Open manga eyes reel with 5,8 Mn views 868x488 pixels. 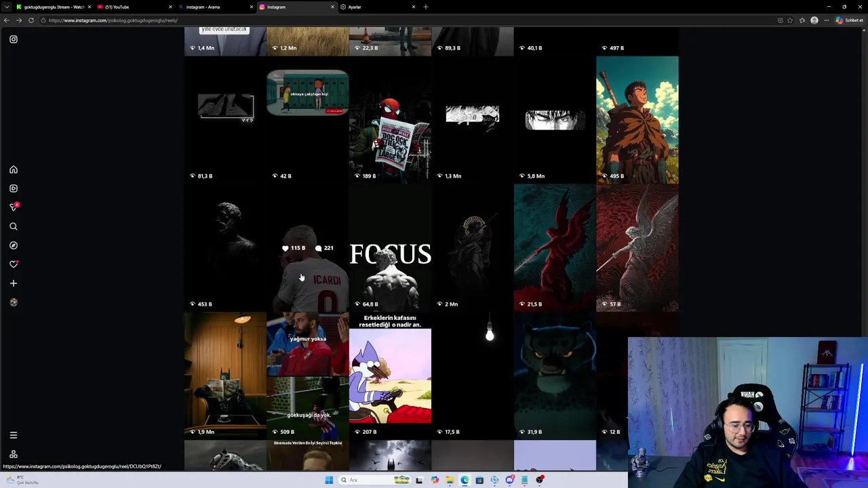pos(555,120)
